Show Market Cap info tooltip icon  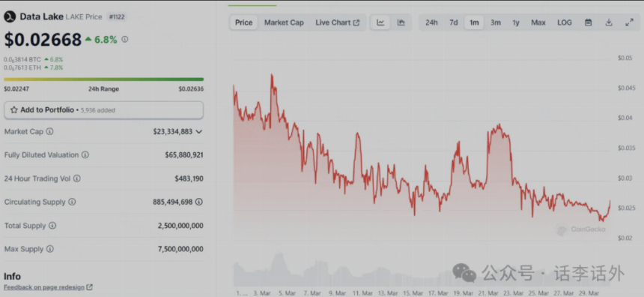(x=49, y=132)
